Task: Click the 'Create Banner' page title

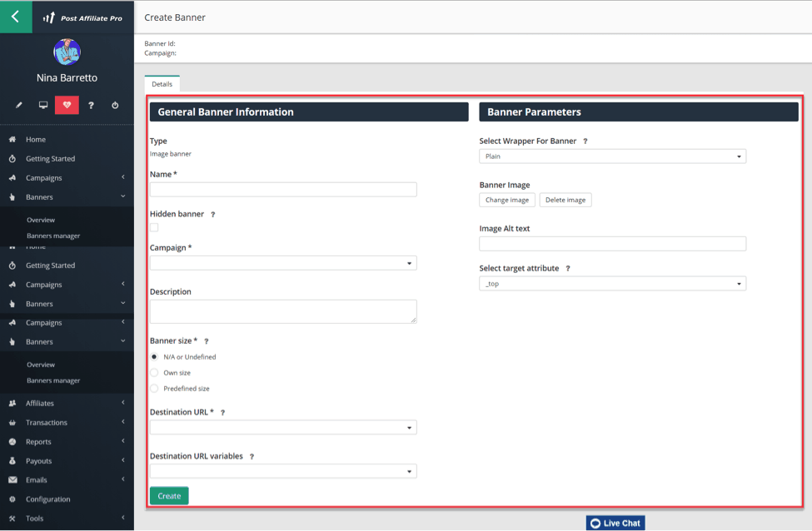Action: point(175,17)
